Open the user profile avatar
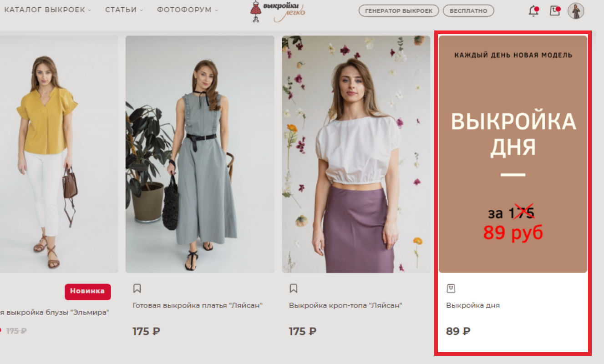 (x=576, y=11)
